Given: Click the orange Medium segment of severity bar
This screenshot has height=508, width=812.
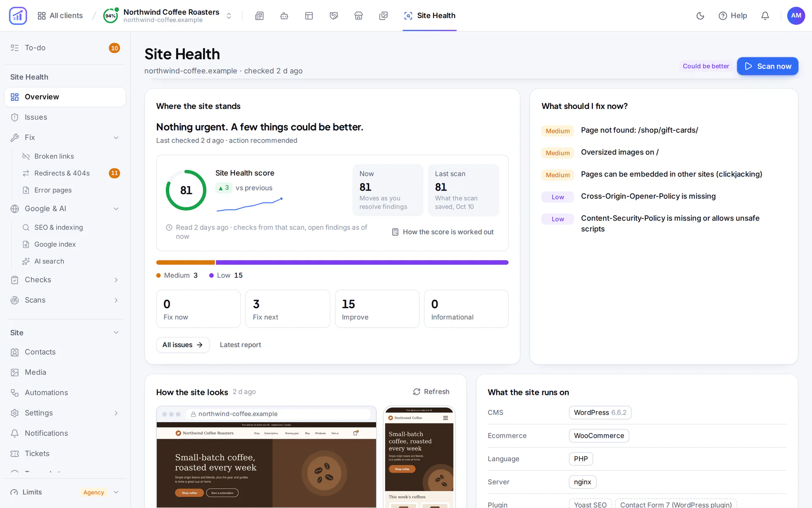Looking at the screenshot, I should coord(185,262).
